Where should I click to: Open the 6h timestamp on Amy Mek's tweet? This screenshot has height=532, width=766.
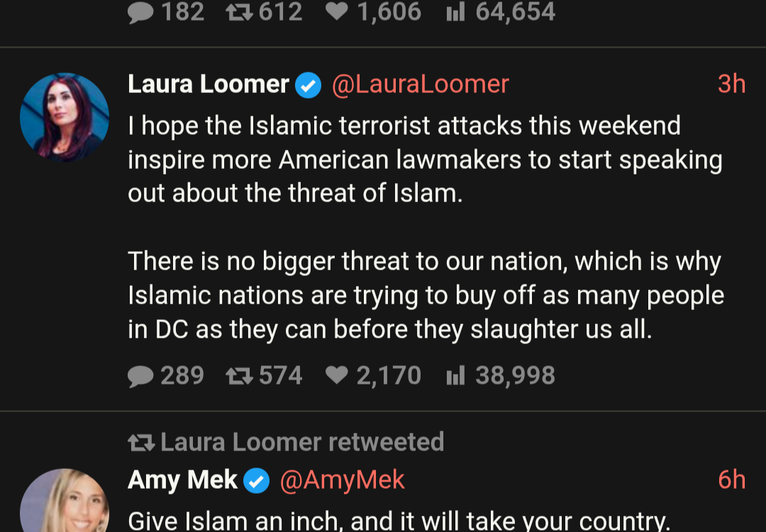point(731,480)
